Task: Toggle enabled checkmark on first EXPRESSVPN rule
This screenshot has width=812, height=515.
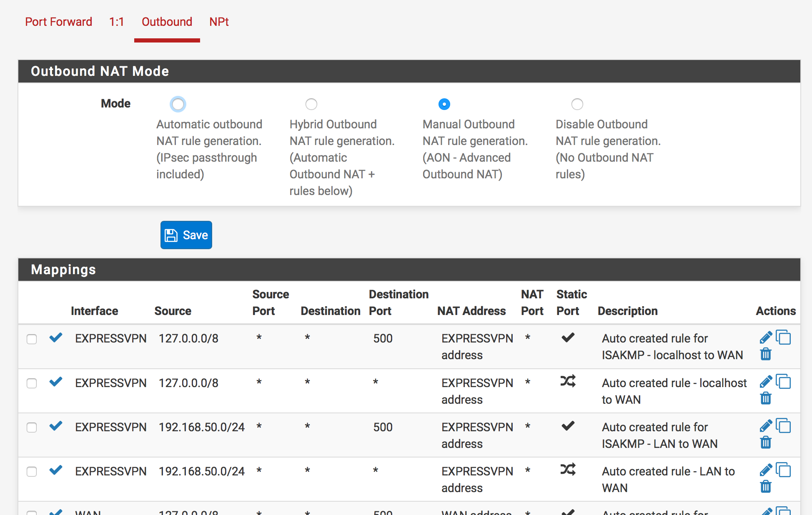Action: [56, 337]
